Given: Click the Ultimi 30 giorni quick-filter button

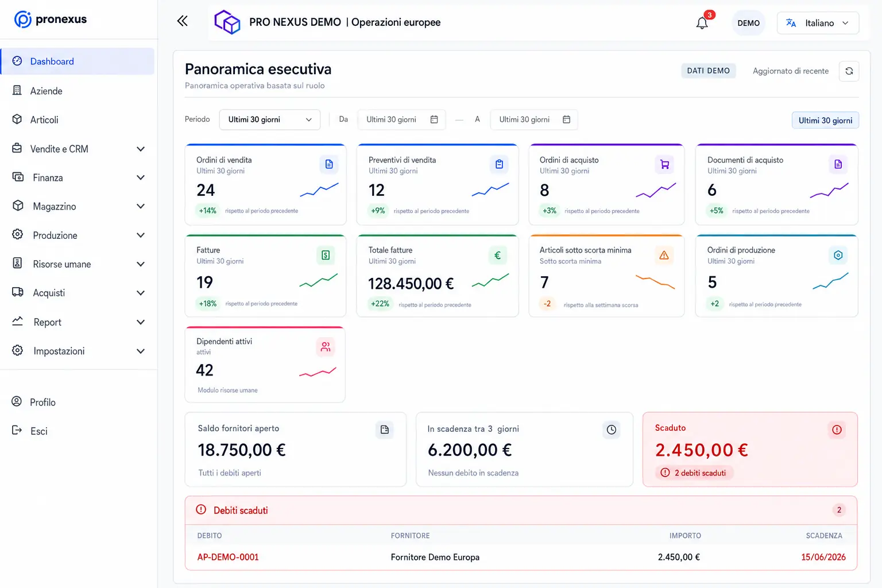Looking at the screenshot, I should point(825,120).
